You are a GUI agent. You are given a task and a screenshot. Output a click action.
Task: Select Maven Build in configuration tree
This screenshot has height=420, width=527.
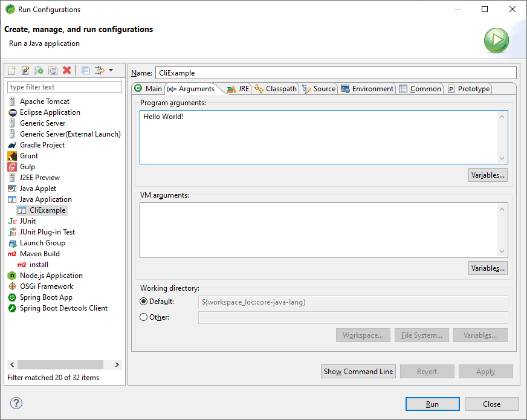click(39, 254)
